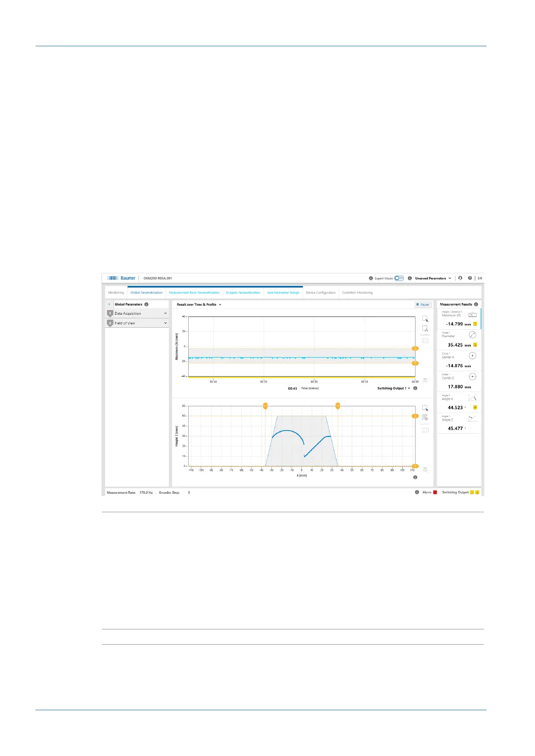Click yellow badge A beside 44.523

tap(475, 408)
